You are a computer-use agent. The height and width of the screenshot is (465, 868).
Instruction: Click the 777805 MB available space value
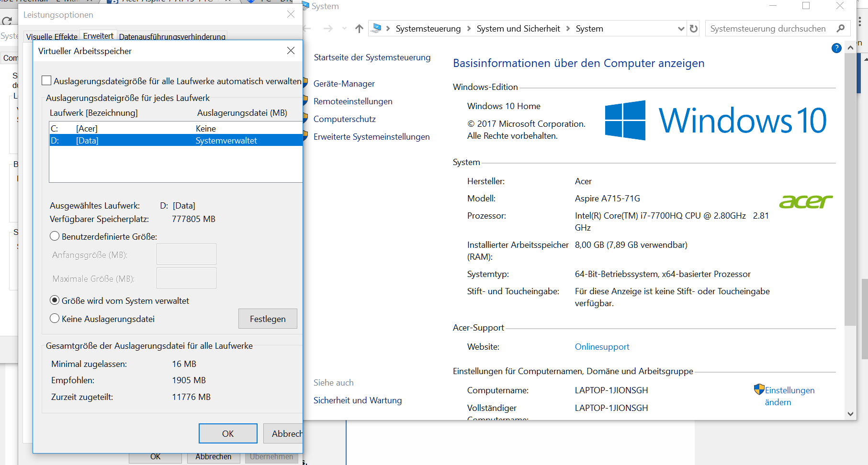[x=193, y=219]
